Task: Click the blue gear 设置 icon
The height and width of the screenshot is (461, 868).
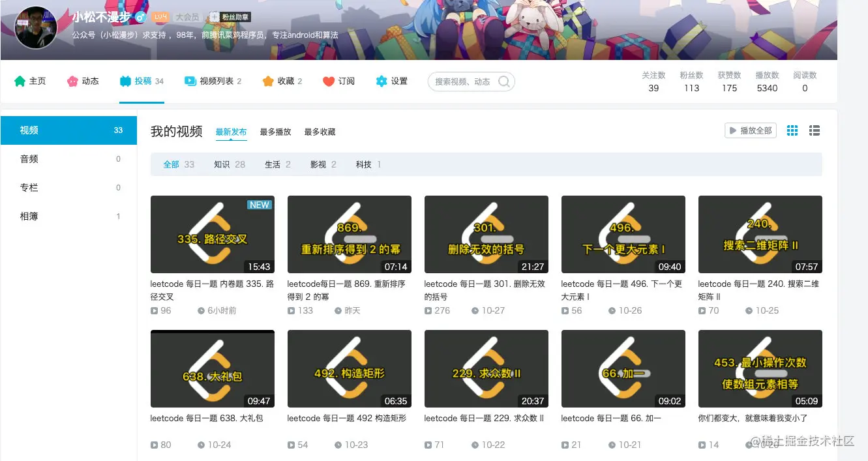Action: (x=382, y=82)
